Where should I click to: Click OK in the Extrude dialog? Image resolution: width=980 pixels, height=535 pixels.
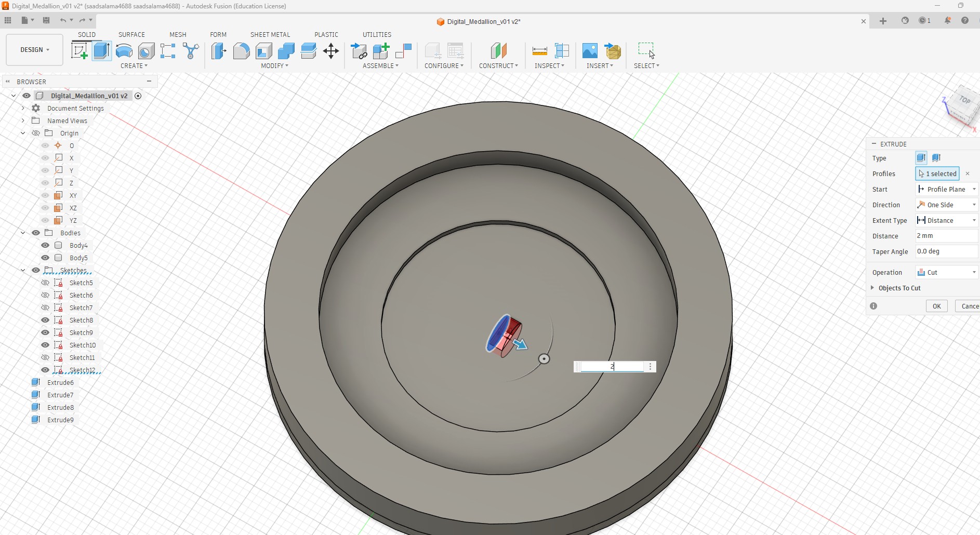[x=936, y=306]
